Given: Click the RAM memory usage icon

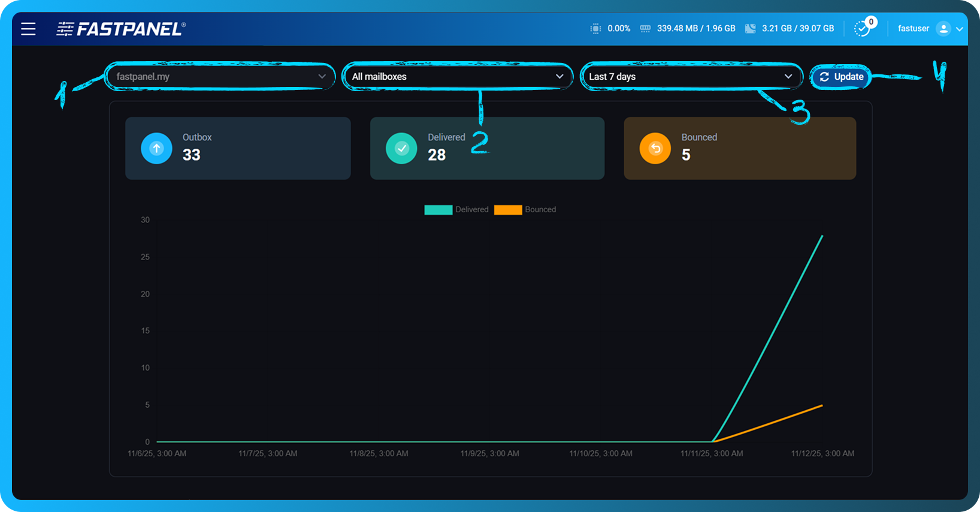Looking at the screenshot, I should pos(645,29).
